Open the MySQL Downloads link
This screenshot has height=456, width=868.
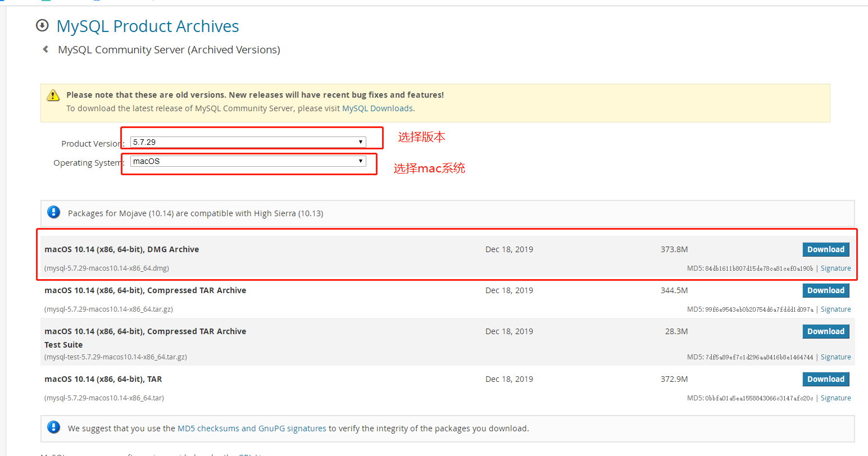click(x=378, y=108)
